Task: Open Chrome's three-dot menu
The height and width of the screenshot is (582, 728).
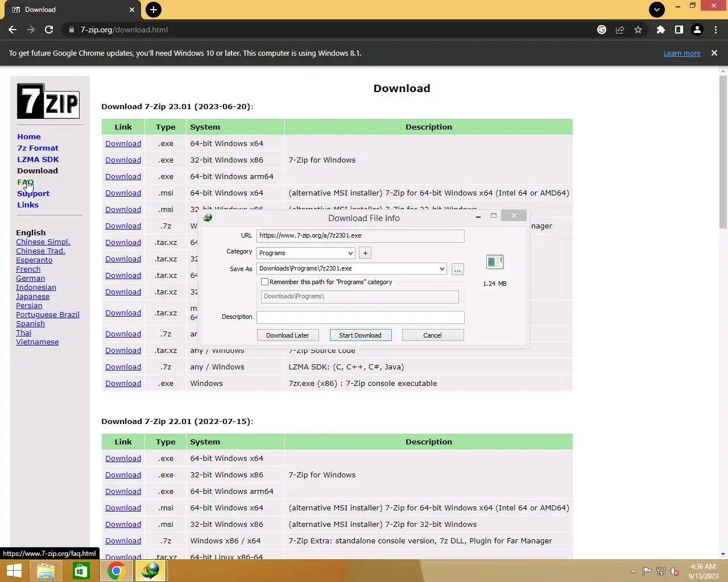Action: [715, 30]
